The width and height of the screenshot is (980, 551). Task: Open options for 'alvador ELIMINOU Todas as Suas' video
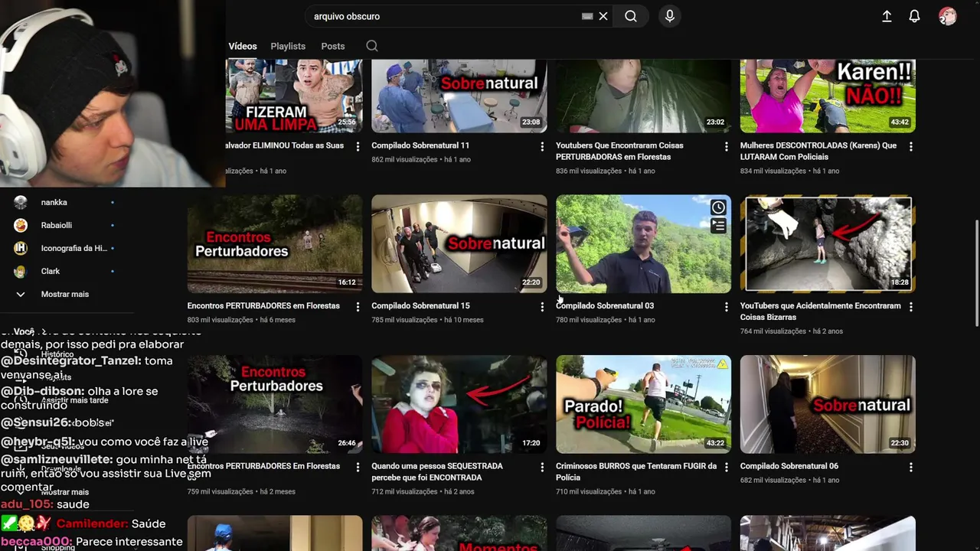coord(358,146)
